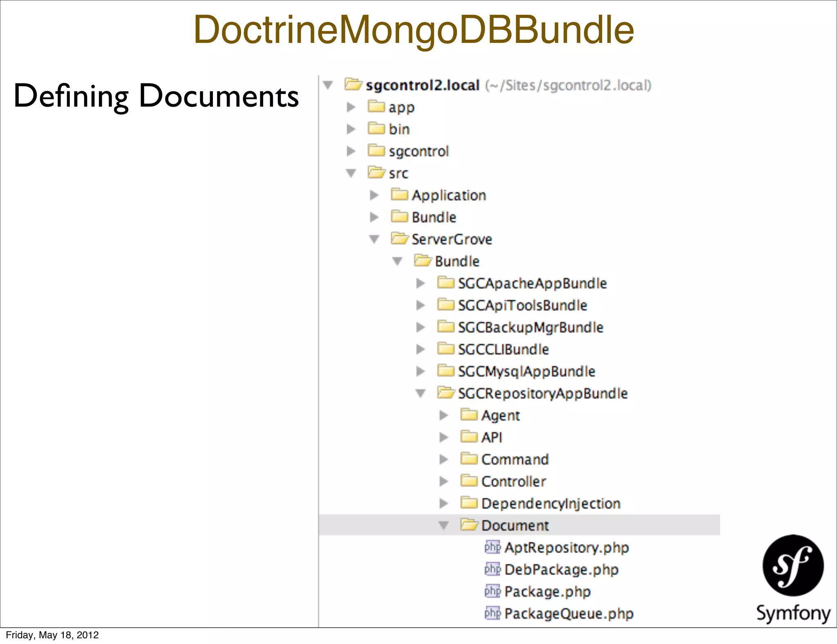Click the Defining Documents heading

point(156,96)
